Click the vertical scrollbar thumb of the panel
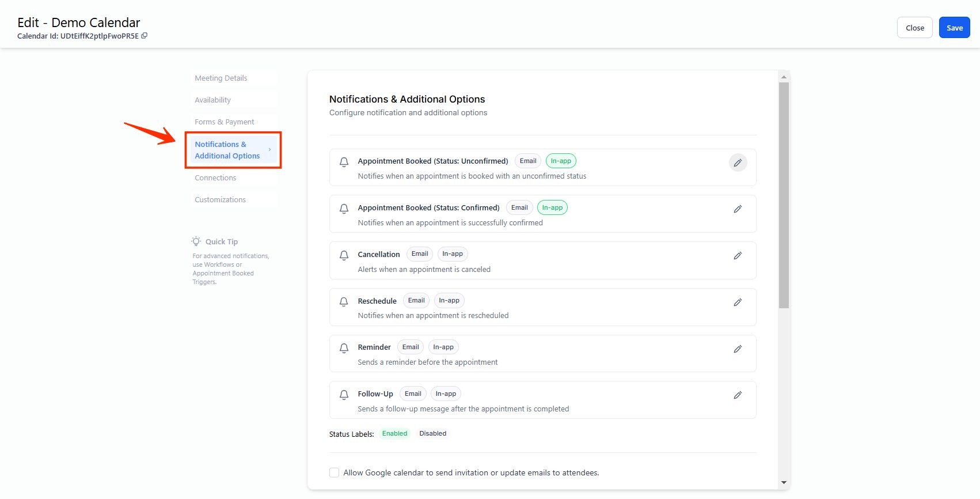This screenshot has height=499, width=980. (x=784, y=195)
